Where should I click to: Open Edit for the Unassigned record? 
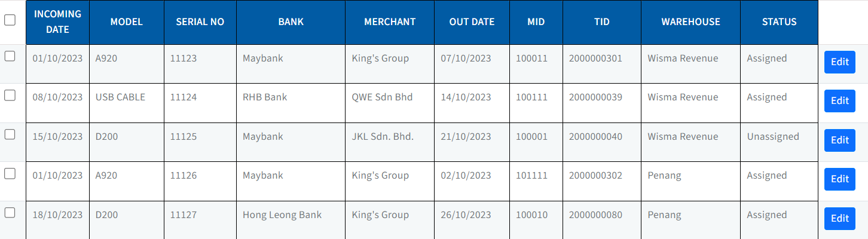click(x=839, y=140)
